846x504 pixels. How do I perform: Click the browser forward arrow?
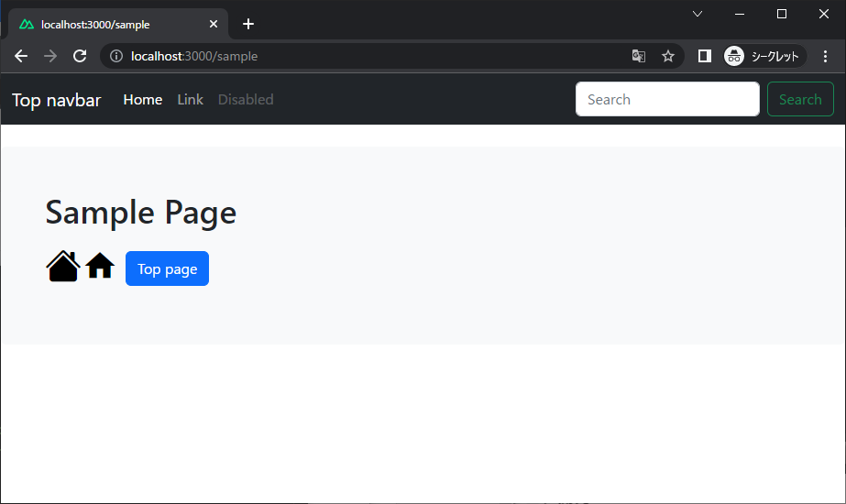50,56
